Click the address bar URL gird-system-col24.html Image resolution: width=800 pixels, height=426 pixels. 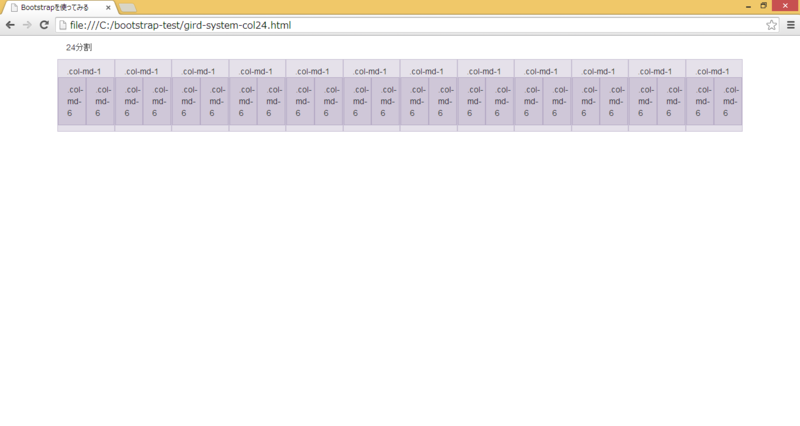[180, 25]
